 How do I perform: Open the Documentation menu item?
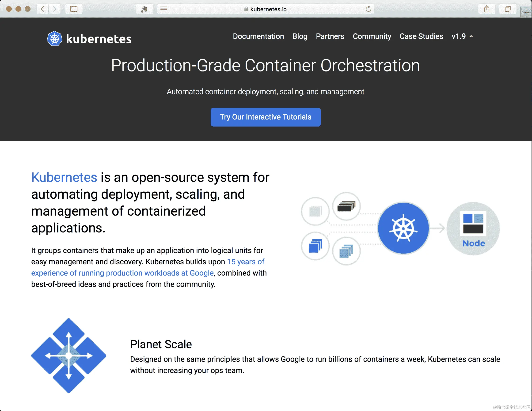pyautogui.click(x=258, y=36)
